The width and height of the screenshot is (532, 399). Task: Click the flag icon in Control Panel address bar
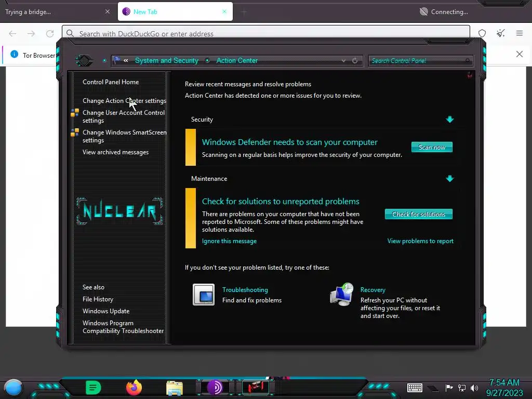point(117,60)
